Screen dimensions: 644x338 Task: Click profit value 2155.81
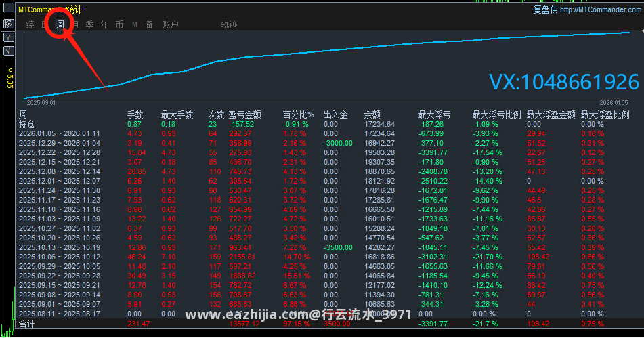242,257
